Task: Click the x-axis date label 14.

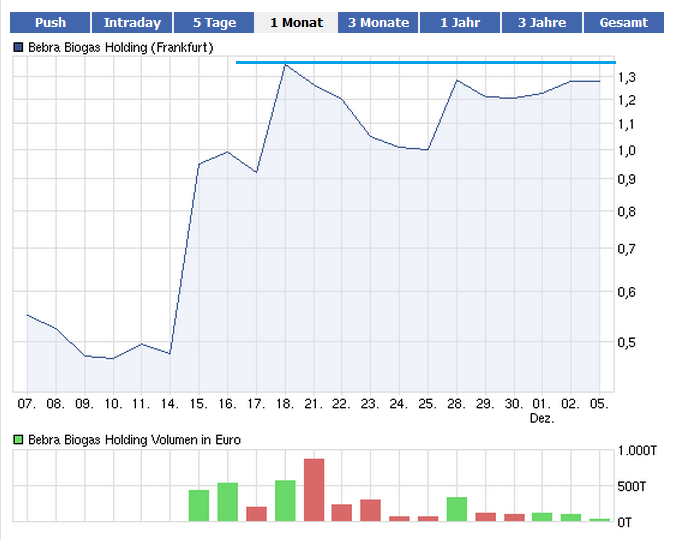Action: click(x=170, y=404)
